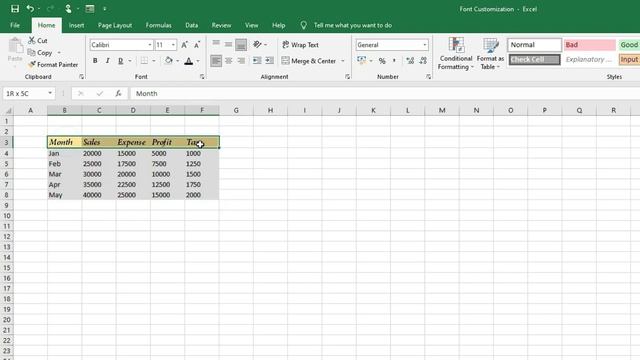Switch to the Formulas tab
The width and height of the screenshot is (640, 360).
coord(158,25)
